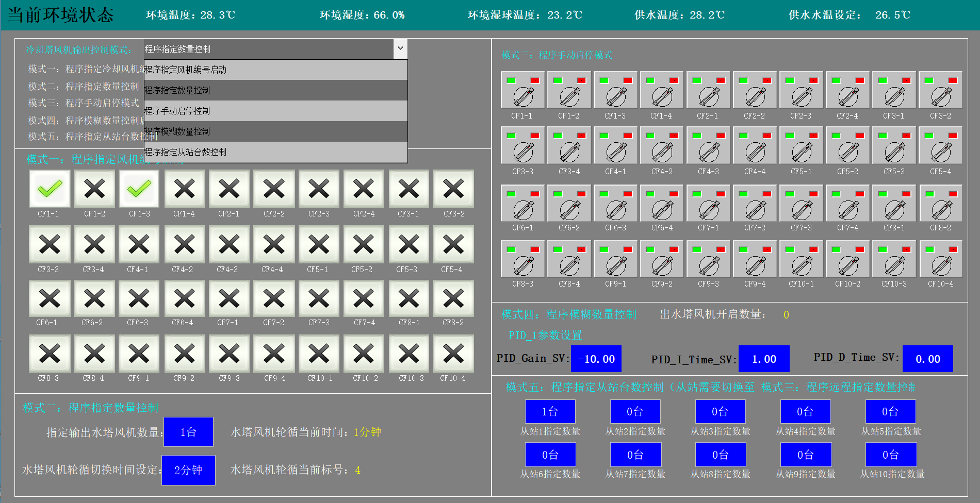This screenshot has height=503, width=980.
Task: Uncheck the CF1-1 fan checkmark in mode one
Action: click(x=50, y=189)
